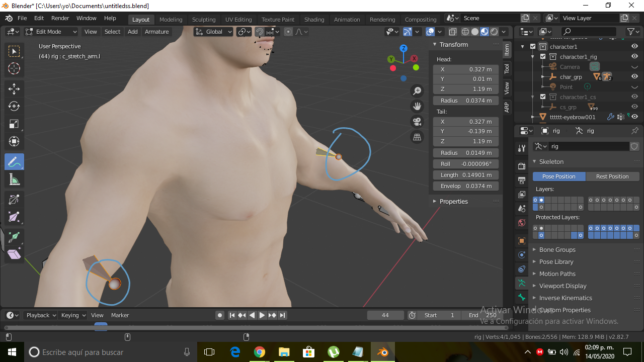Choose the Measure tool

coord(14,179)
